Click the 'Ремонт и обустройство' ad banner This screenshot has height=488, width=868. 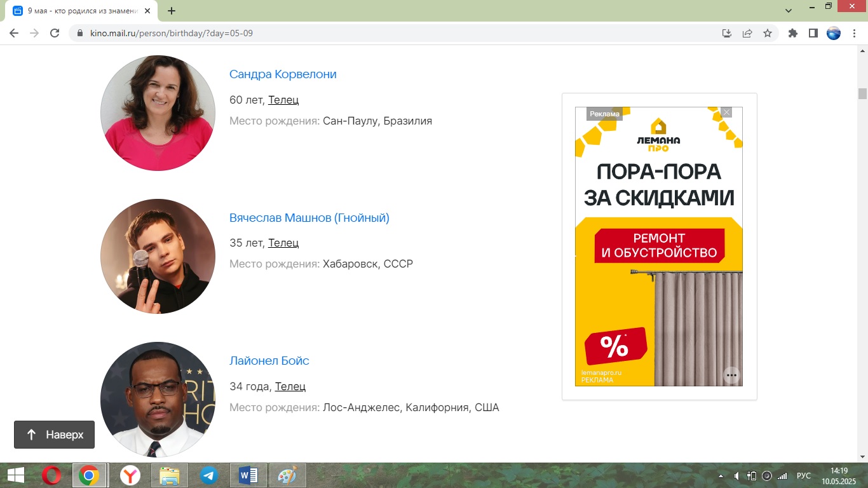[x=659, y=245]
